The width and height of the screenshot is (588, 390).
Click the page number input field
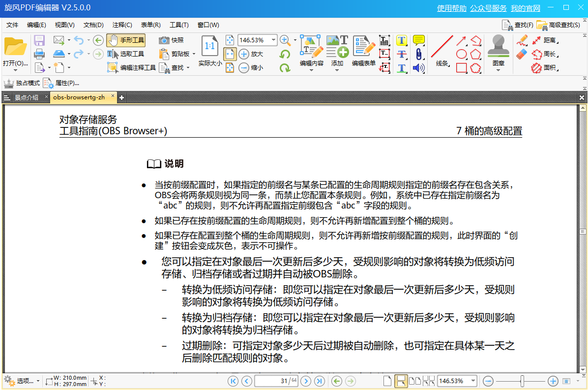click(276, 381)
